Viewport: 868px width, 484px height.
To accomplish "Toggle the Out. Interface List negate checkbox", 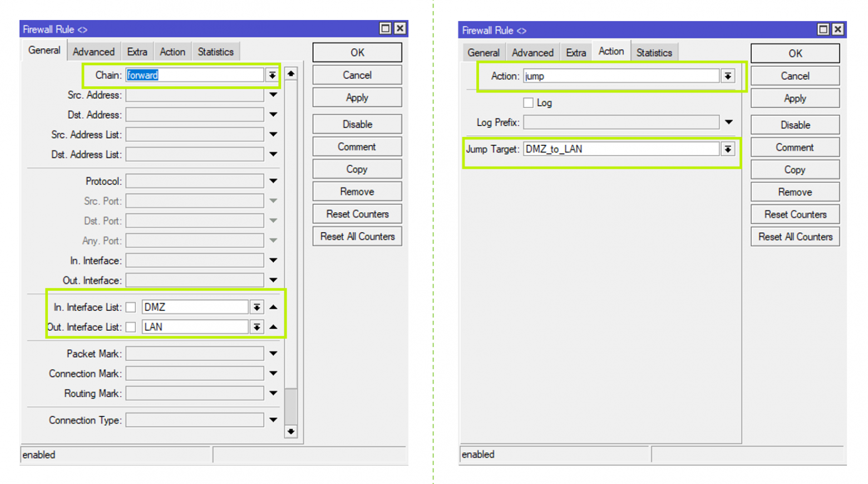I will coord(131,327).
